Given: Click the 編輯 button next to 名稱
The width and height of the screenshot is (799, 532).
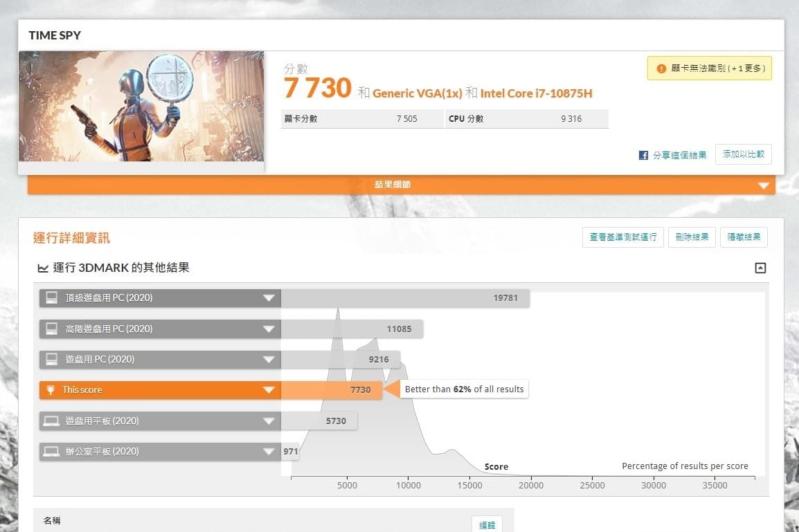Looking at the screenshot, I should 487,524.
